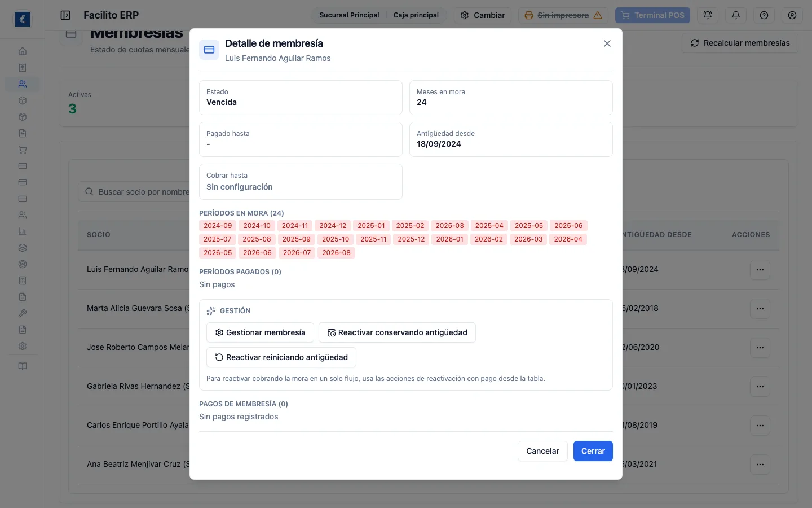Toggle the sidebar panel icon

[x=65, y=15]
